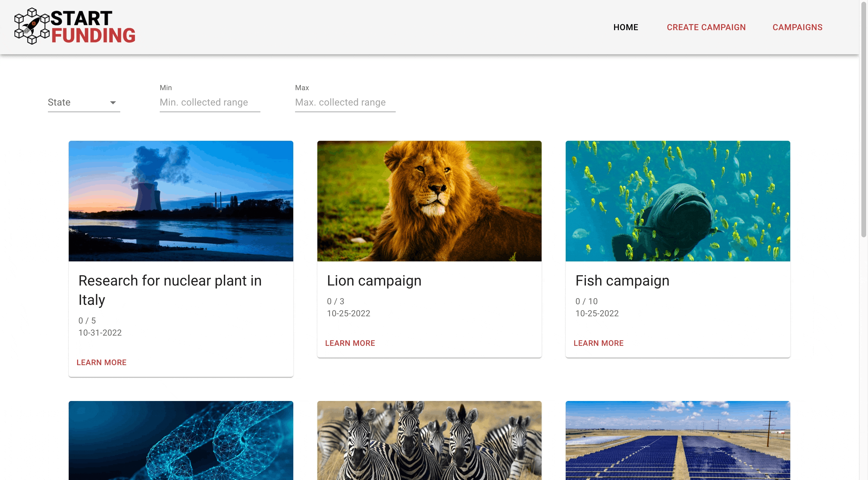This screenshot has width=868, height=480.
Task: Learn more about nuclear plant campaign
Action: tap(102, 362)
